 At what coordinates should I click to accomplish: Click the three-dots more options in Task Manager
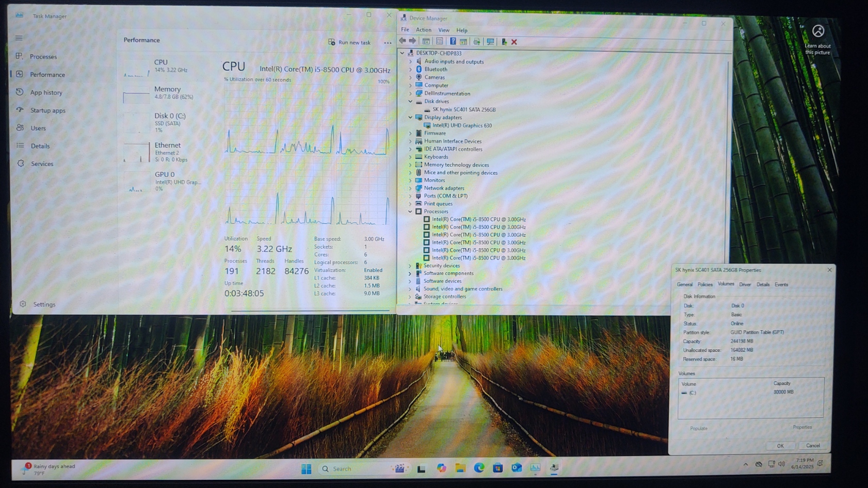click(388, 43)
